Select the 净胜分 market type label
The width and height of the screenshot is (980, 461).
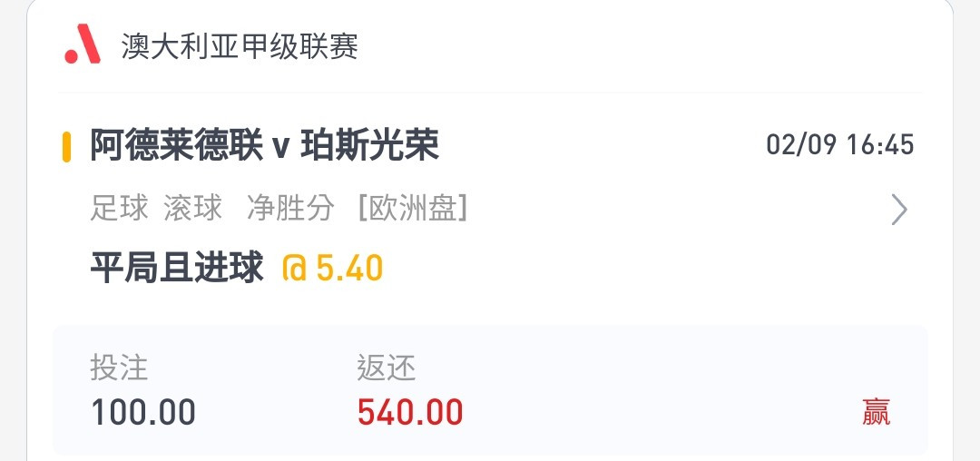pyautogui.click(x=290, y=208)
